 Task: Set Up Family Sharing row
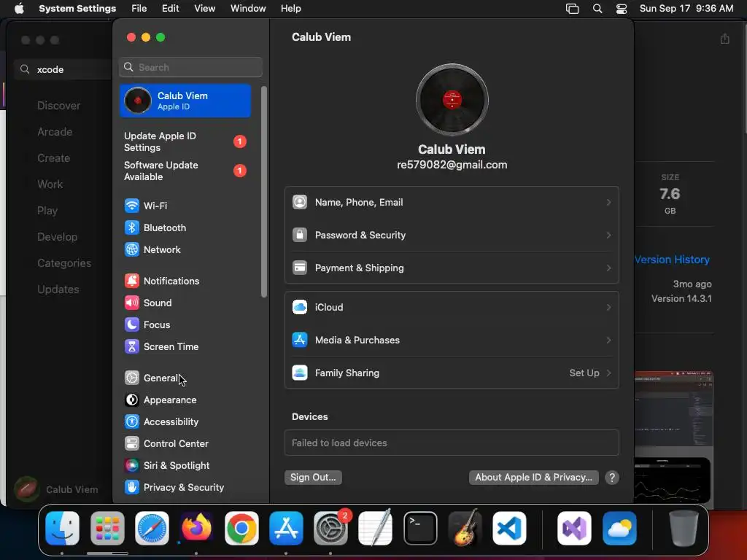(452, 373)
